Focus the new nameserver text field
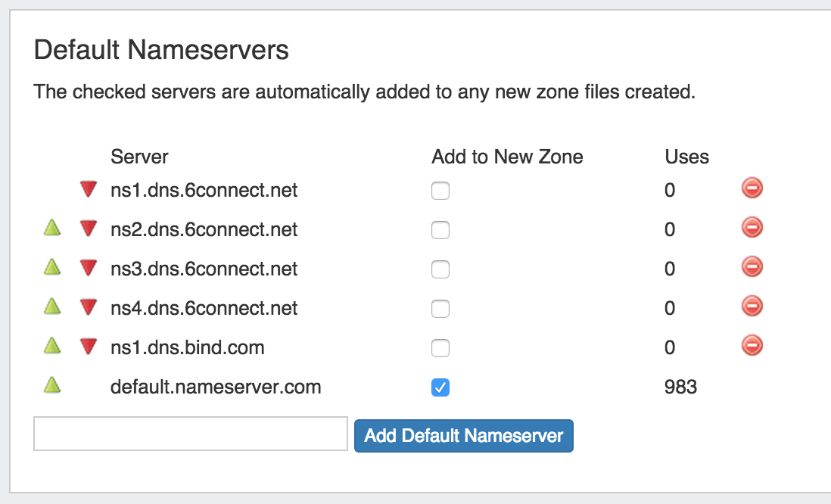The width and height of the screenshot is (831, 504). coord(190,434)
